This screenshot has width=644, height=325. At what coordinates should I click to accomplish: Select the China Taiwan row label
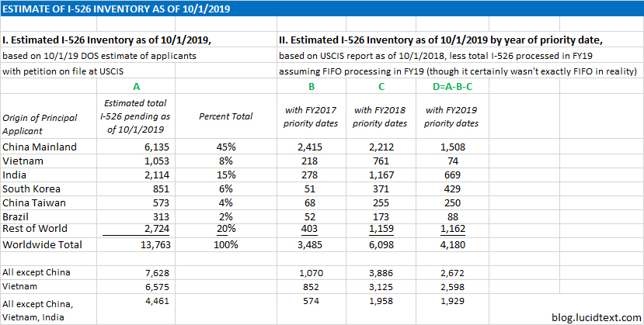(33, 202)
